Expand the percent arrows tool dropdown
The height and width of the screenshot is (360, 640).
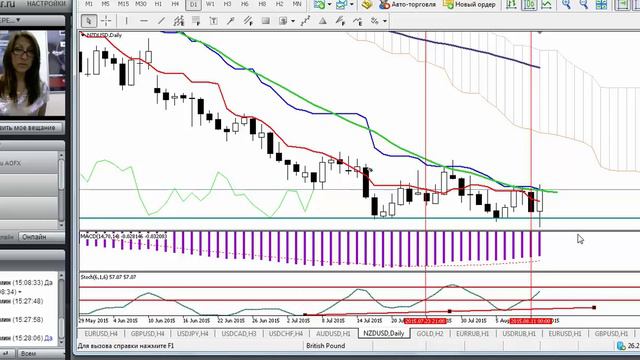pos(385,21)
